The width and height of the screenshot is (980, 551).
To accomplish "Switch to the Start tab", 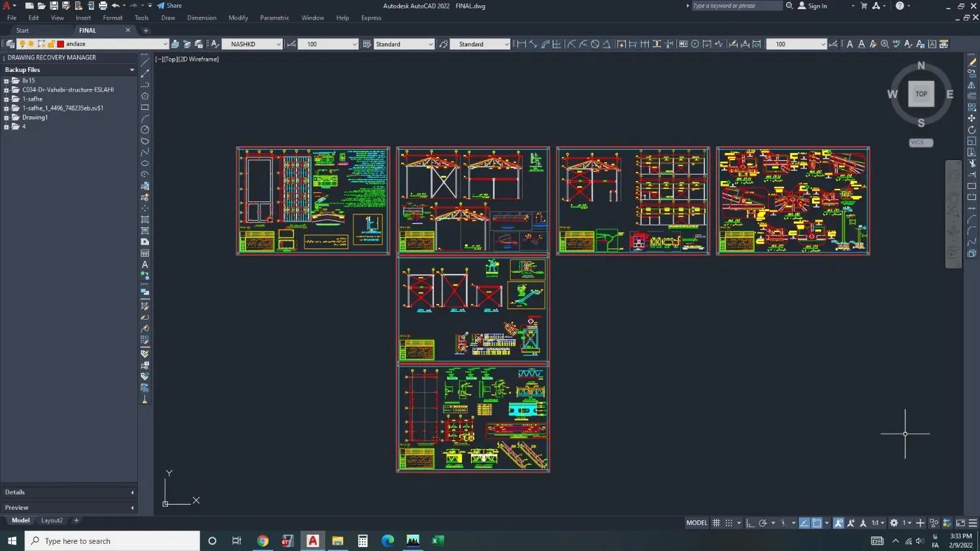I will click(22, 30).
